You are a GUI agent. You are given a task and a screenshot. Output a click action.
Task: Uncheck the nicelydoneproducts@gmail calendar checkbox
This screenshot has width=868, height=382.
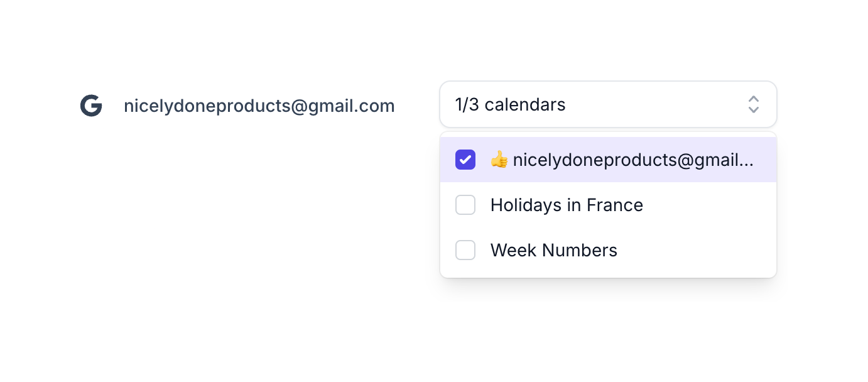[465, 160]
